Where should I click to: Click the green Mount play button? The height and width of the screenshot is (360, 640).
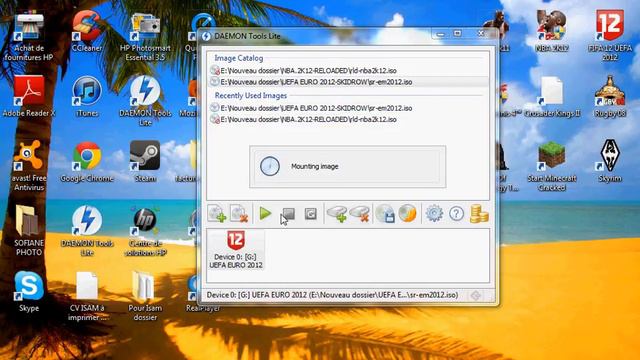click(265, 213)
